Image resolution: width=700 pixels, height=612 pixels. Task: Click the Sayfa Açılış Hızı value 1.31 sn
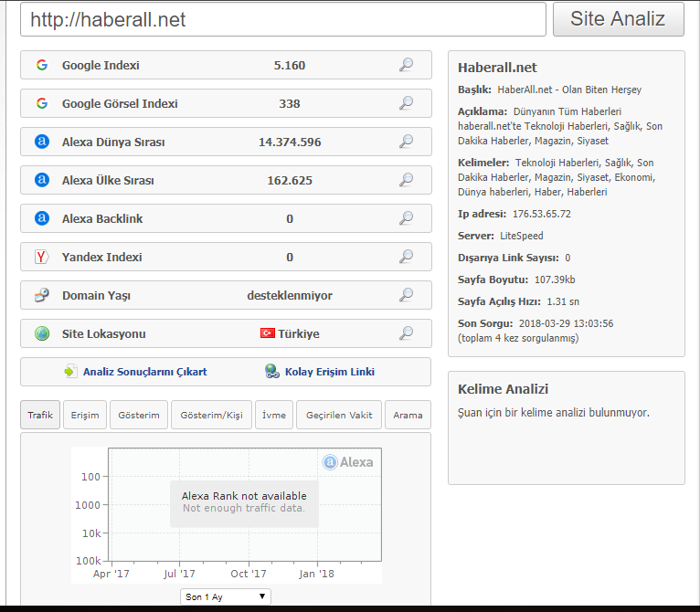click(x=563, y=301)
